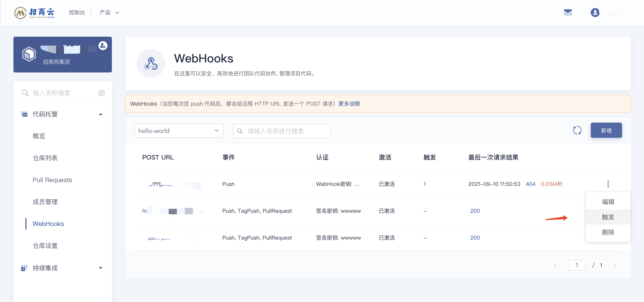Open the 更多说明 link

pyautogui.click(x=349, y=104)
